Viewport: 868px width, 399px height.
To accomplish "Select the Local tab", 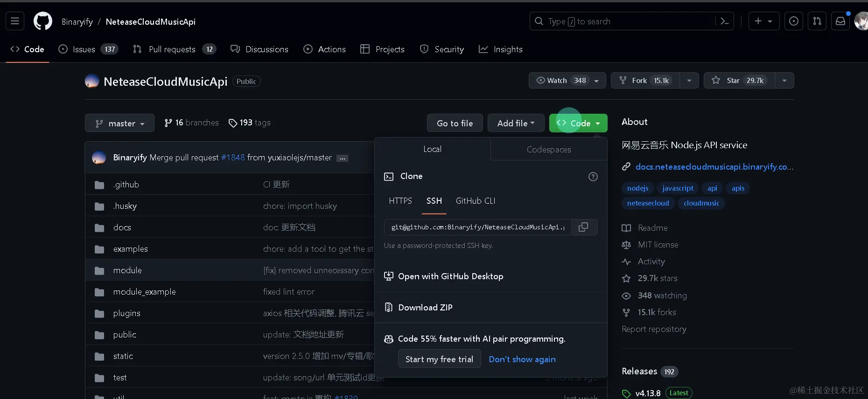I will (x=433, y=149).
